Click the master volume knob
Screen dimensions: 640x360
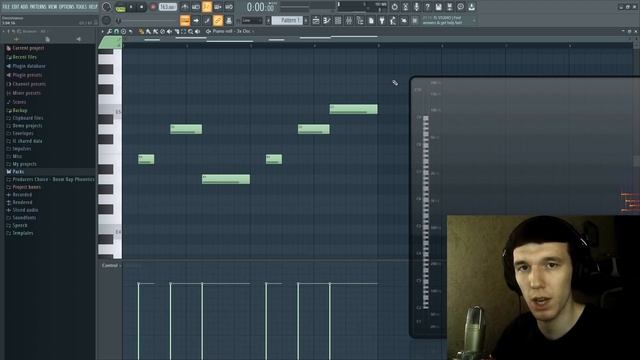[107, 7]
